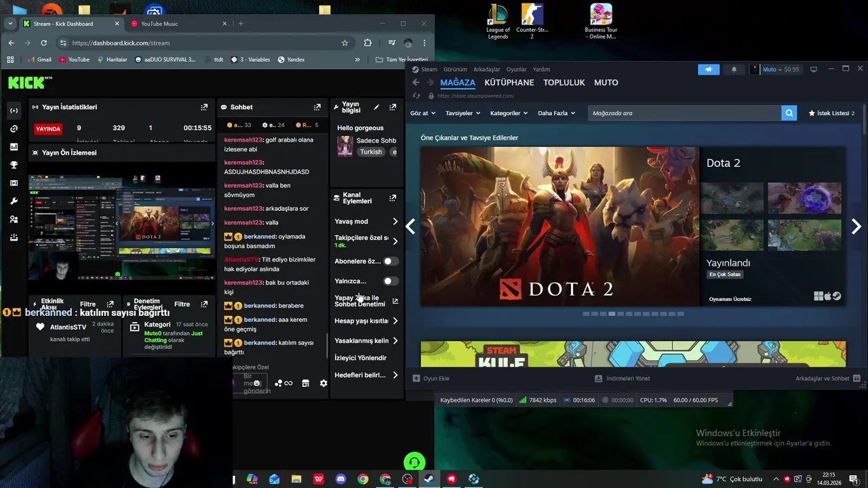Go back in Steam navigation
Viewport: 868px width, 488px height.
pyautogui.click(x=416, y=83)
